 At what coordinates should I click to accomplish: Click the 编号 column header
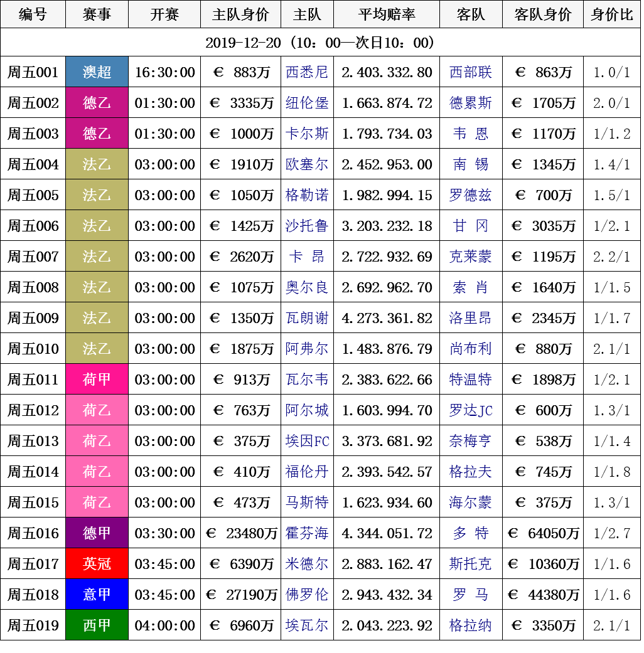33,14
